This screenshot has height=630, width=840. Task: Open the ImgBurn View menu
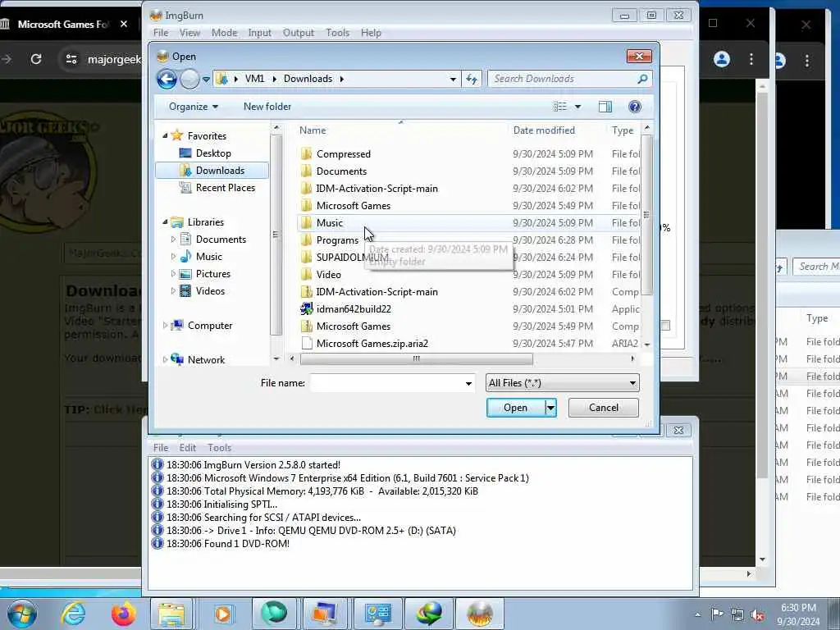189,33
